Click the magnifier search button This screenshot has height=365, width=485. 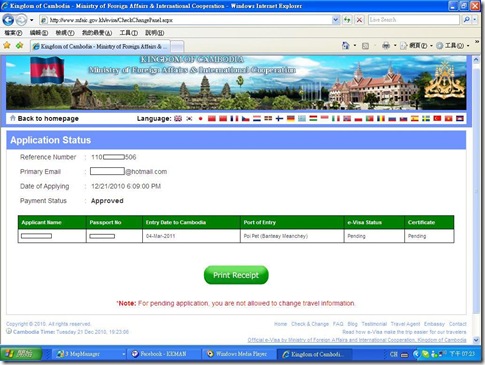pyautogui.click(x=467, y=20)
